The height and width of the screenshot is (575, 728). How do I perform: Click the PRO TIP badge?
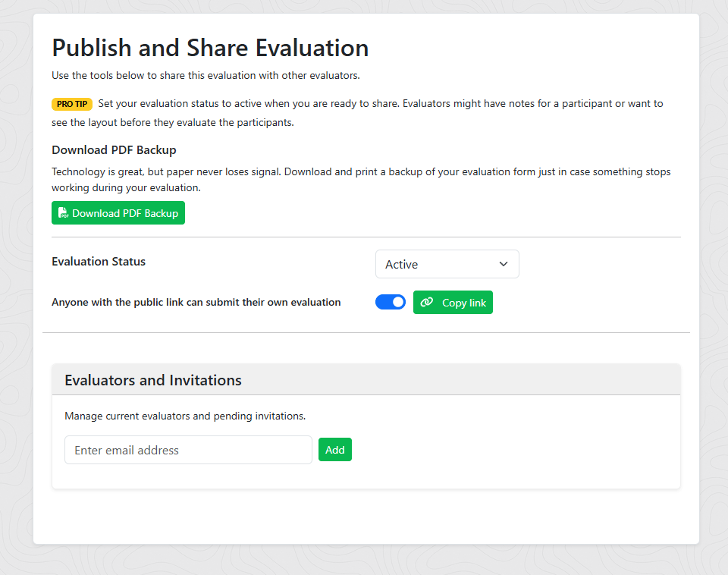[x=71, y=104]
